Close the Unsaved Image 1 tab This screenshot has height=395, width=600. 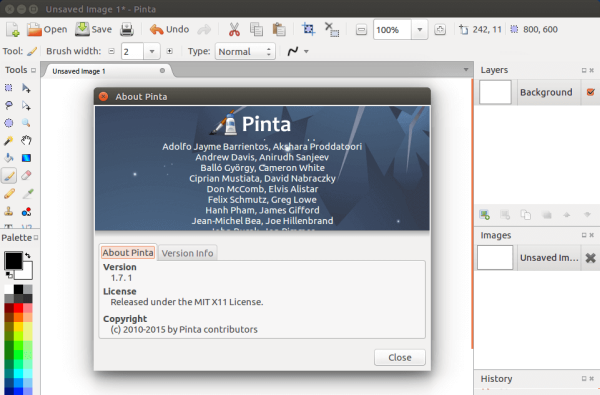tap(162, 71)
